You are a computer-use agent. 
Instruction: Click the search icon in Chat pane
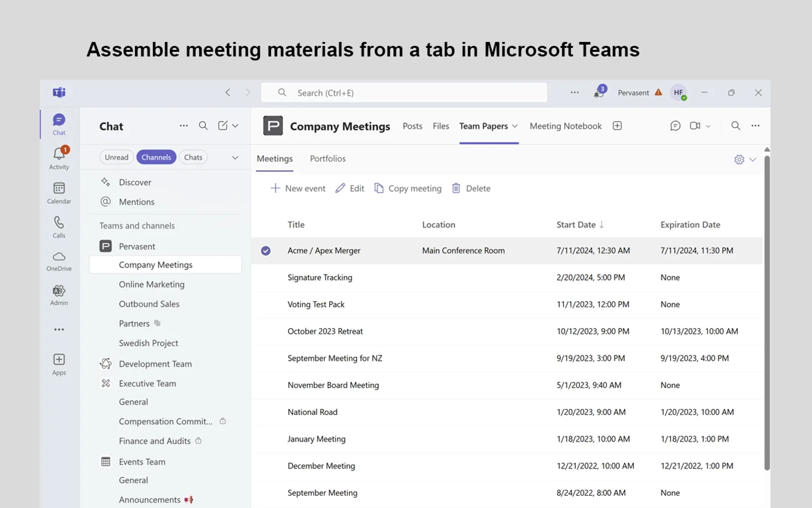203,125
